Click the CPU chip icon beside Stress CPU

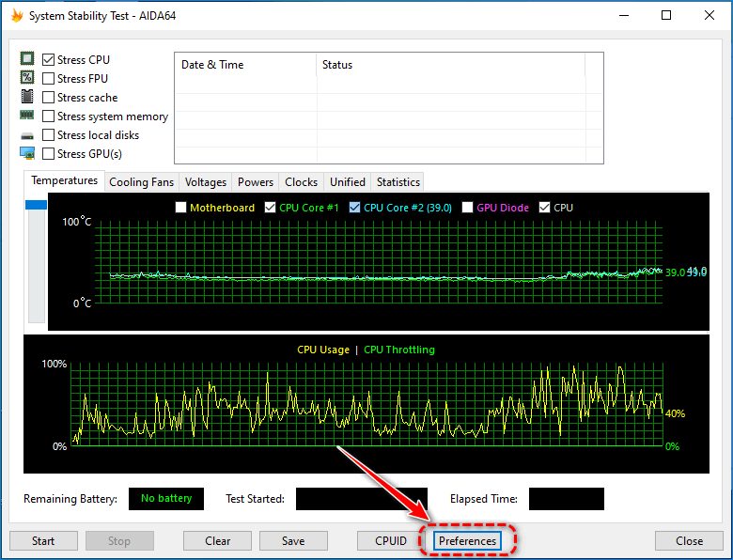click(27, 58)
